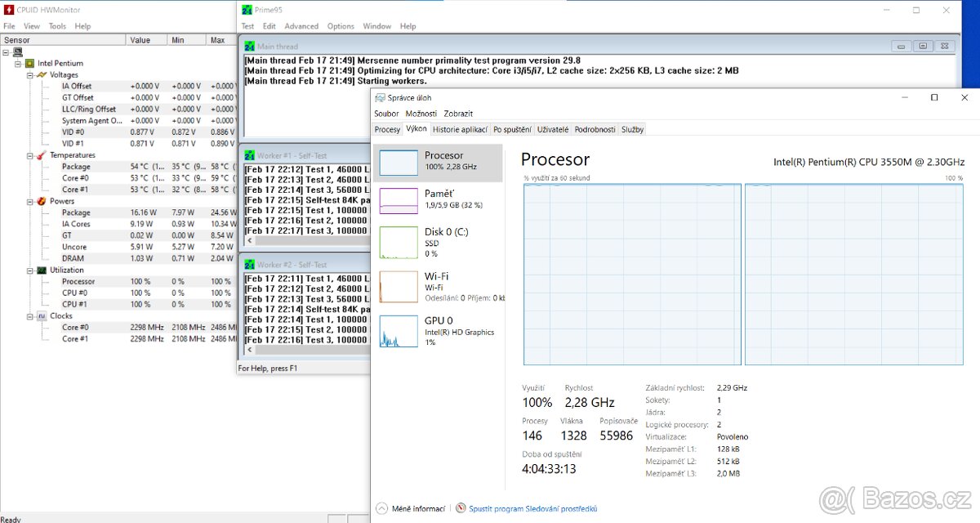Open the File menu in HWMonitor
The width and height of the screenshot is (980, 523).
[9, 26]
